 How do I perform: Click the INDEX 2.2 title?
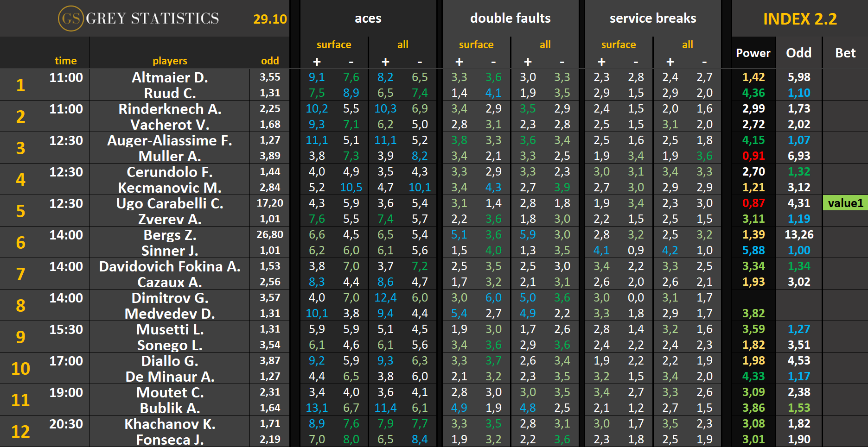pos(800,19)
